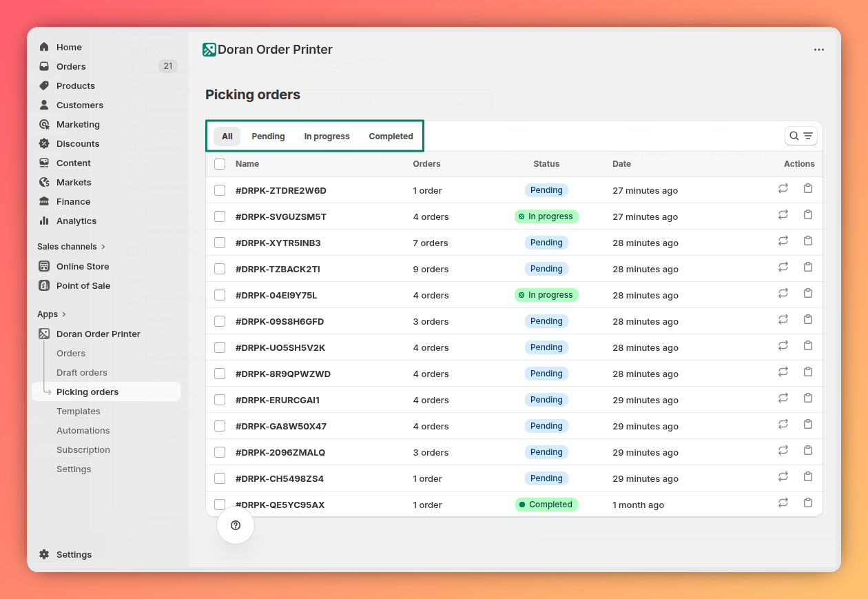The image size is (868, 599).
Task: Open the help bubble at the bottom
Action: pyautogui.click(x=235, y=525)
